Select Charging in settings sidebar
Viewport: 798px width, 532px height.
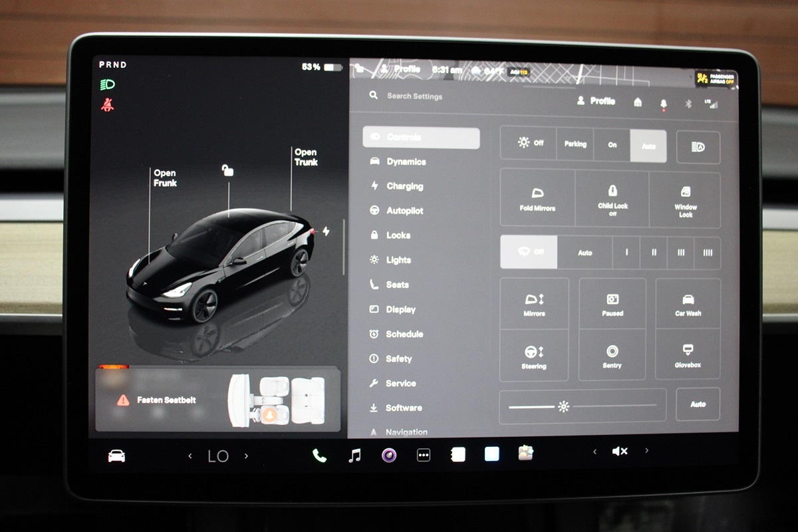404,186
